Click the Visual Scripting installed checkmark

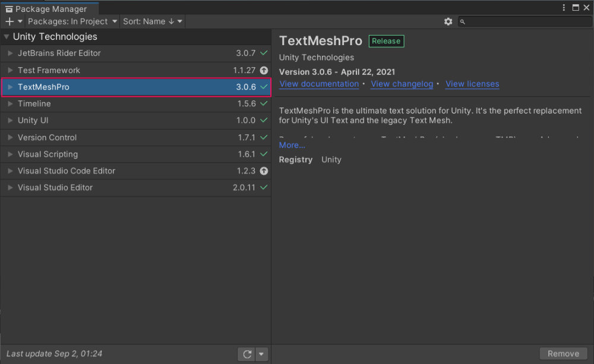(264, 154)
